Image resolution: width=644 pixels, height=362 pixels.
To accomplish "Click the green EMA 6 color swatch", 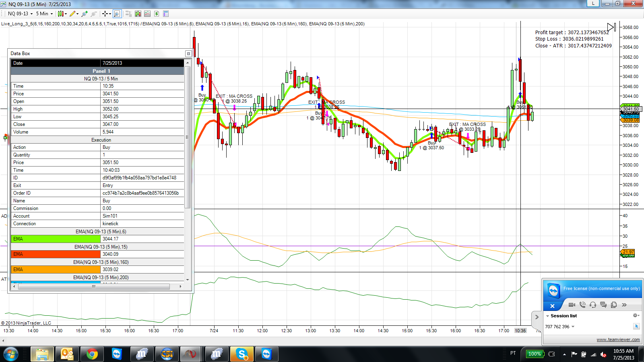I will (56, 239).
